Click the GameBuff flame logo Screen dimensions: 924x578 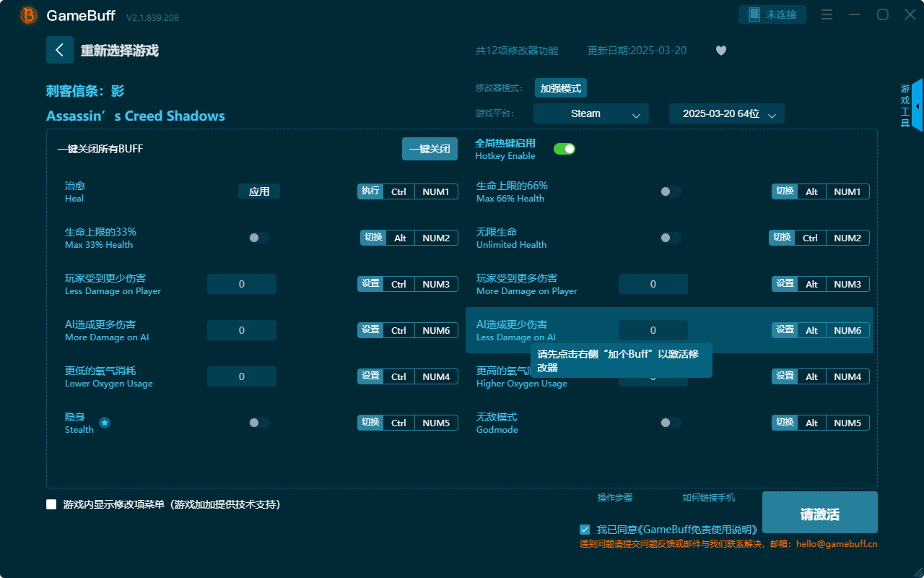point(27,14)
